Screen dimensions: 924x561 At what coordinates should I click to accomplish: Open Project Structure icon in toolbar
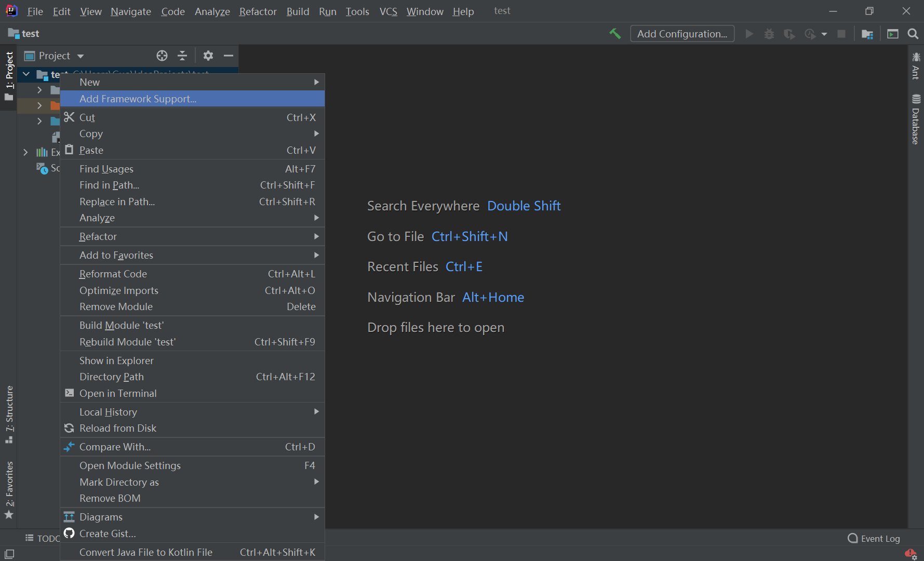(x=867, y=34)
